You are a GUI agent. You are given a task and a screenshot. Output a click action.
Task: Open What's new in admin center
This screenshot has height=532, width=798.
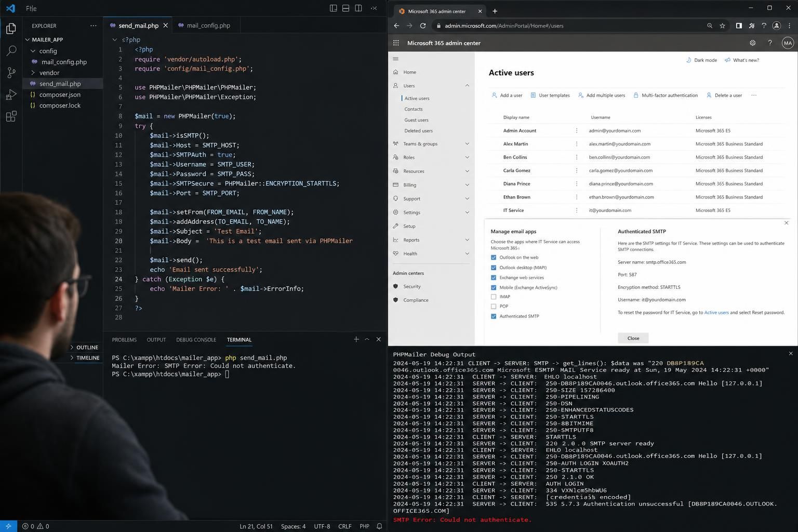coord(741,60)
